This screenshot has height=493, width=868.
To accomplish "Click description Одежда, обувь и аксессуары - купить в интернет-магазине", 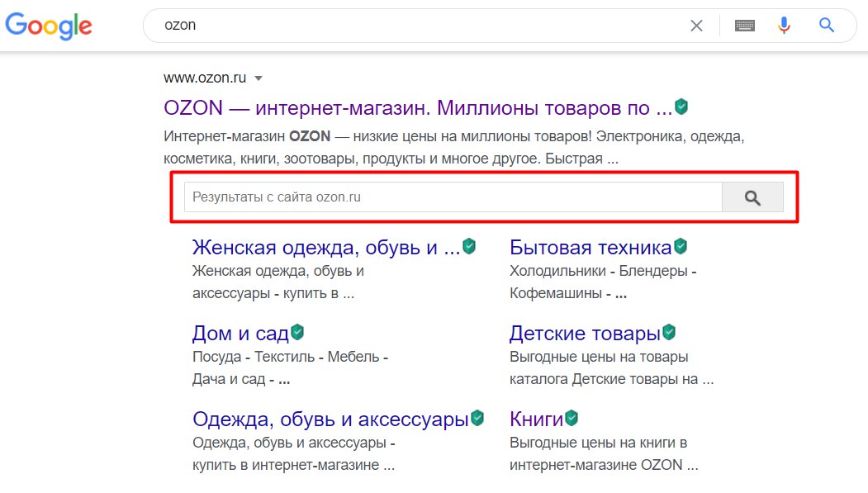I will click(294, 453).
